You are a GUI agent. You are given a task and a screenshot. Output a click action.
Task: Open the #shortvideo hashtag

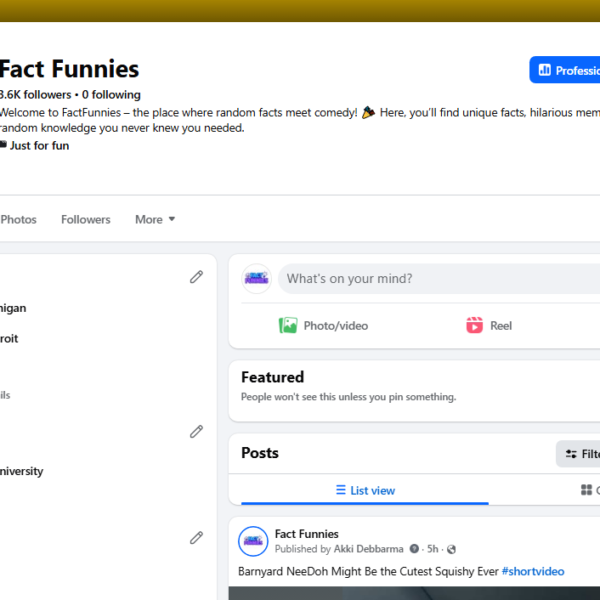tap(533, 571)
